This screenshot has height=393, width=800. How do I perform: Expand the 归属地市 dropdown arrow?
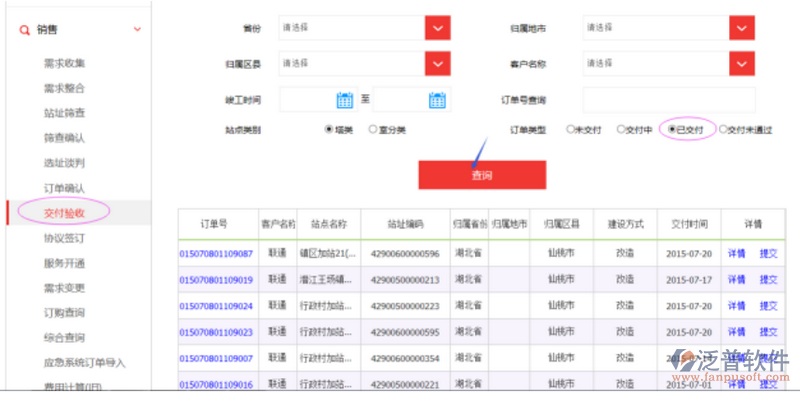click(742, 28)
